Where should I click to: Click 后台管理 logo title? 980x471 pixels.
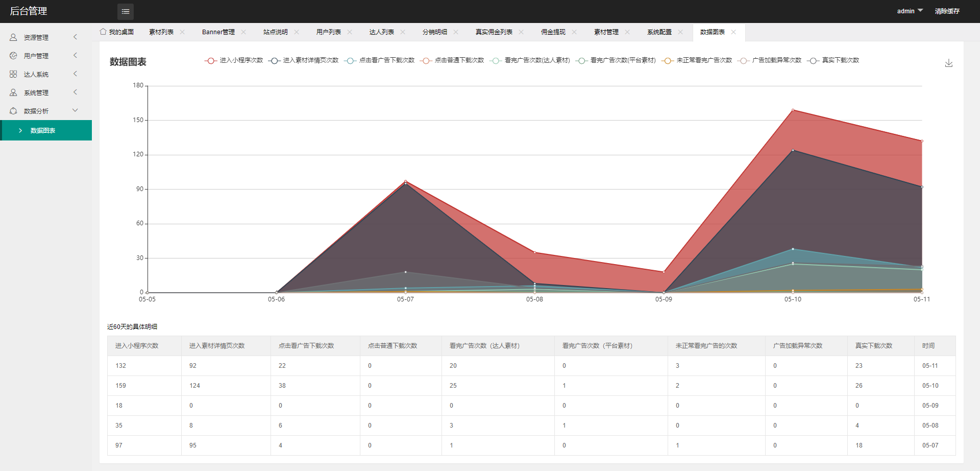[29, 11]
